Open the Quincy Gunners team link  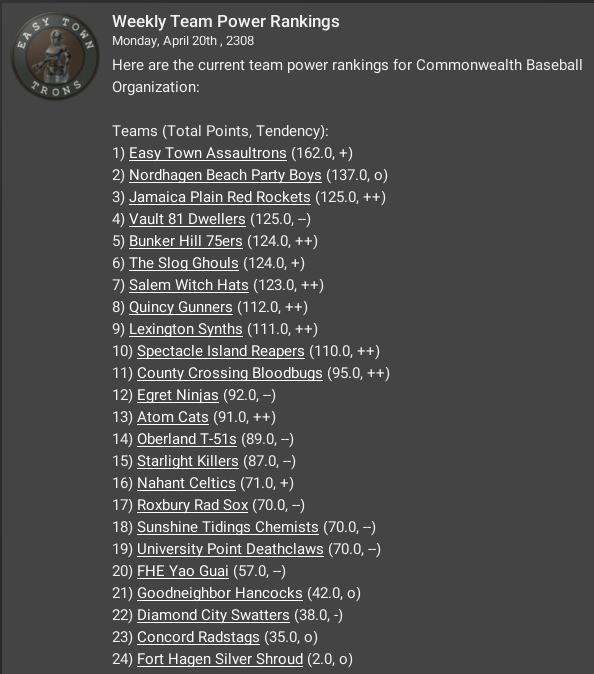[181, 307]
